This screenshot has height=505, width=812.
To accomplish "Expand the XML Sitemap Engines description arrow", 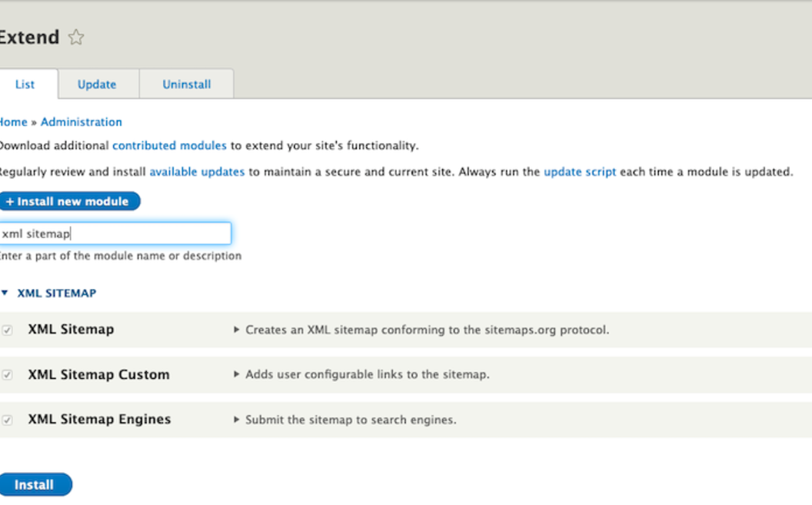I will point(237,420).
